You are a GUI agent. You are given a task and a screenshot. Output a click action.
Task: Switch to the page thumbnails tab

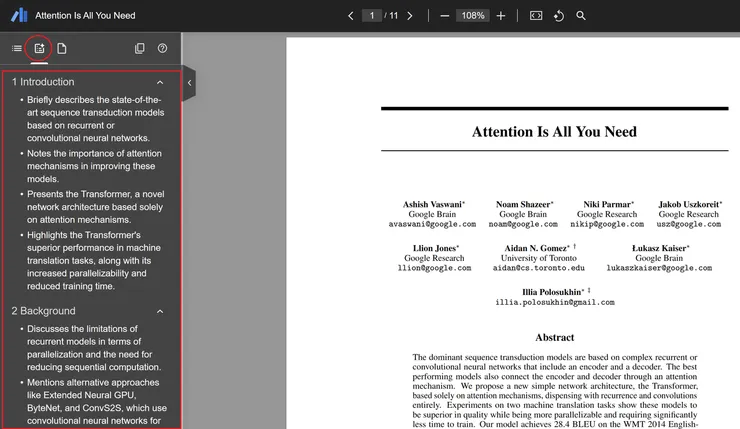pyautogui.click(x=62, y=48)
